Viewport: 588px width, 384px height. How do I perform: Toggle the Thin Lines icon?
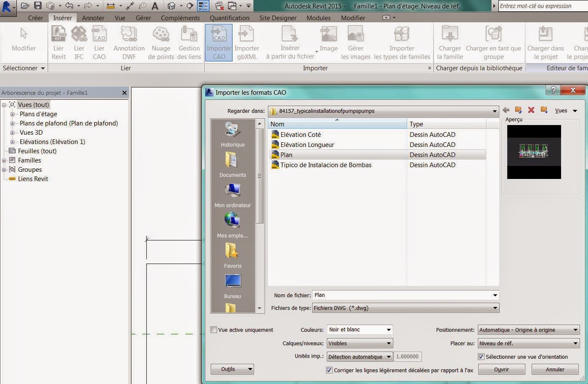pos(203,6)
